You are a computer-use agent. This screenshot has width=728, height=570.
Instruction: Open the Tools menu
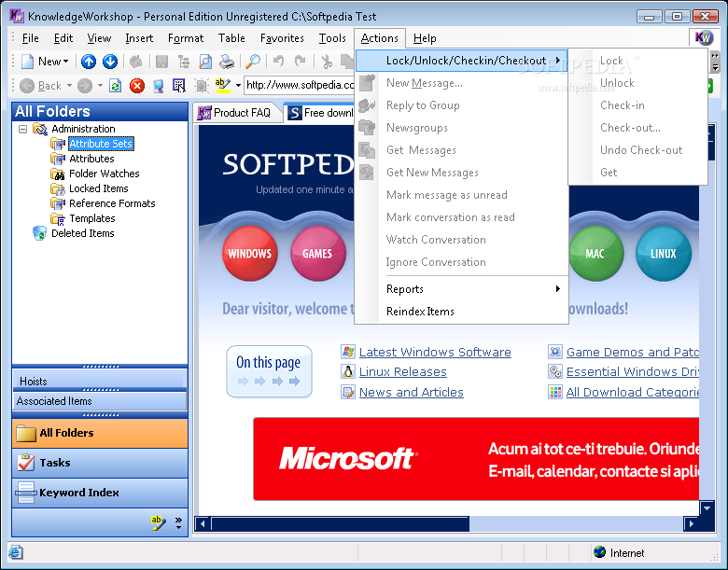[x=332, y=38]
